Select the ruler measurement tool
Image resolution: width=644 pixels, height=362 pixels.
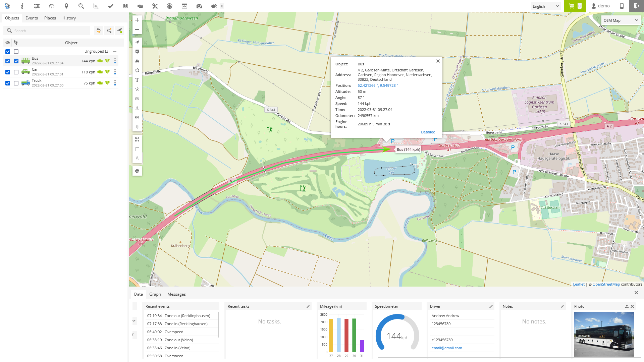[137, 149]
